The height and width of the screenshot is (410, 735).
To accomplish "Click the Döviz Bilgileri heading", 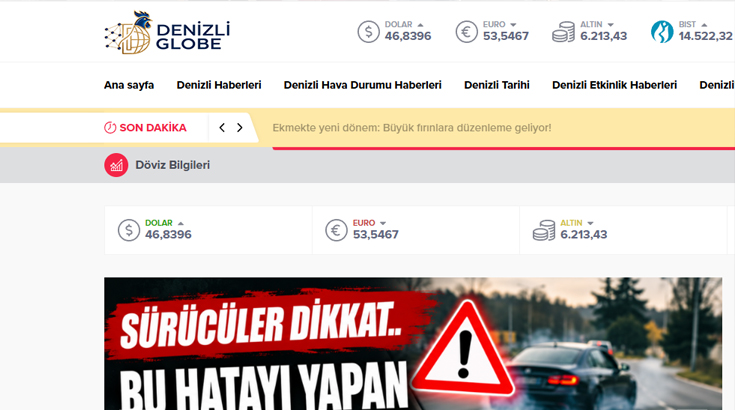I will tap(172, 165).
